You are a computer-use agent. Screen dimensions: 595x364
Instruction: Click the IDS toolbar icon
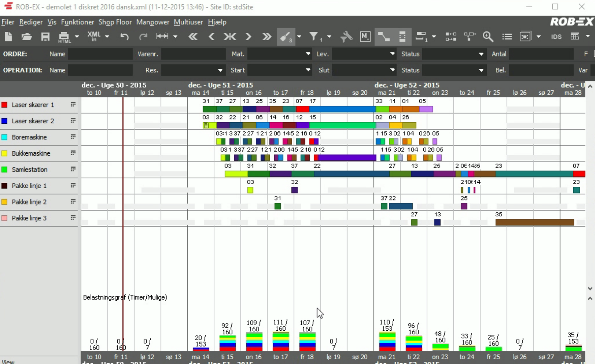point(556,37)
